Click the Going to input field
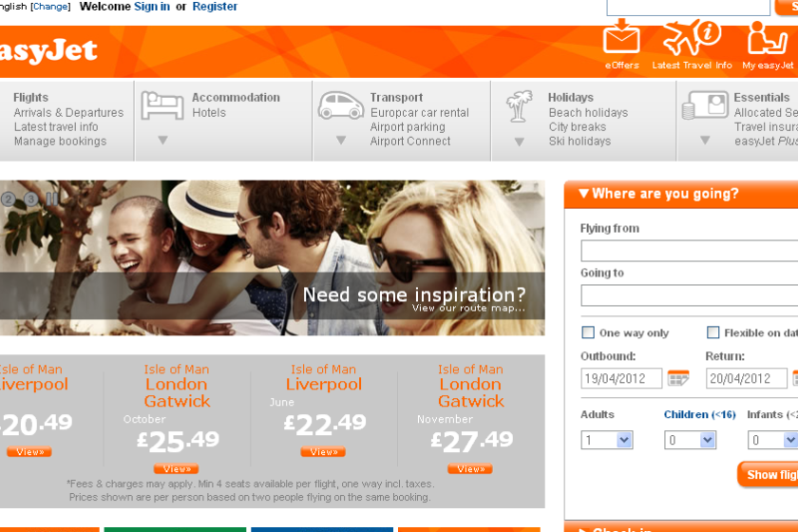The image size is (798, 532). tap(690, 295)
